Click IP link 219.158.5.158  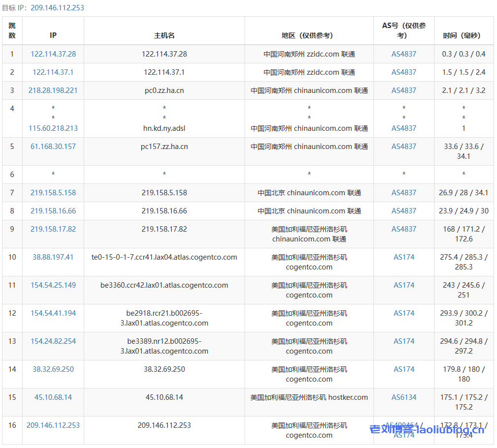(x=53, y=193)
